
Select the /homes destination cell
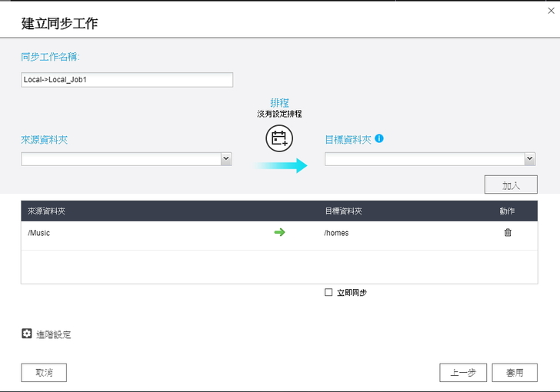click(336, 233)
